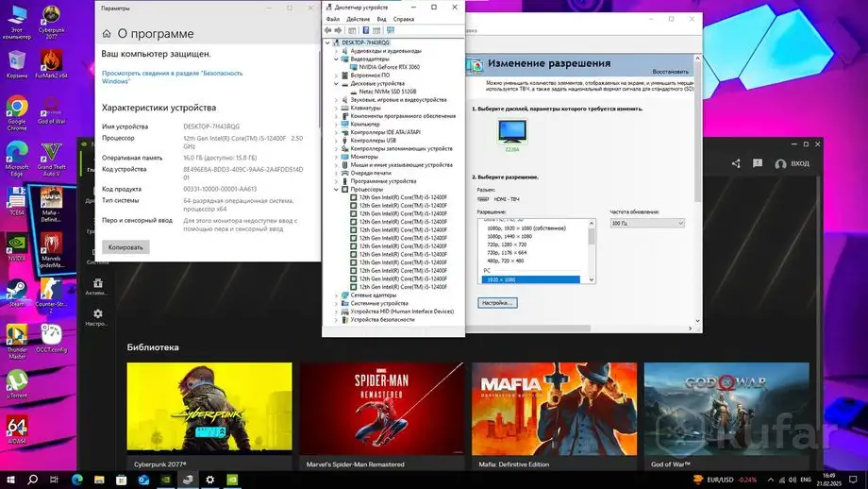
Task: Launch Steam from the desktop
Action: click(x=17, y=293)
